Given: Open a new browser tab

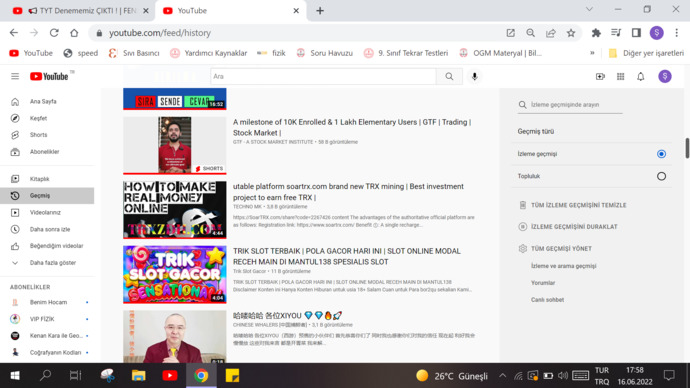Looking at the screenshot, I should (320, 11).
